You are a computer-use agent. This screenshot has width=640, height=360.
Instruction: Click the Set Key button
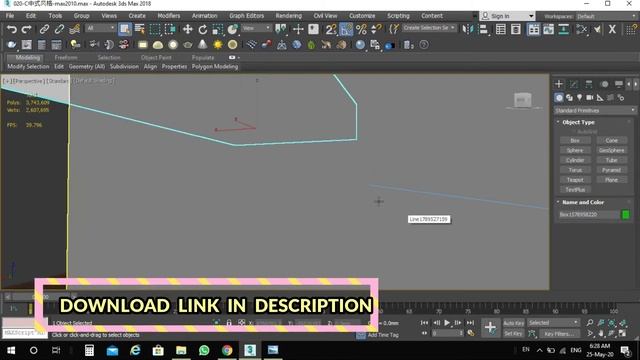(x=513, y=333)
